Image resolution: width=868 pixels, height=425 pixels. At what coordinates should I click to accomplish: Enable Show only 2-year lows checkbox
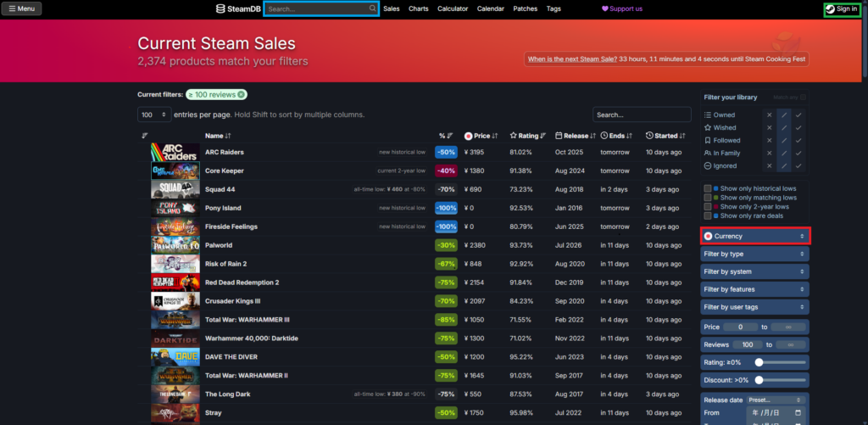708,207
